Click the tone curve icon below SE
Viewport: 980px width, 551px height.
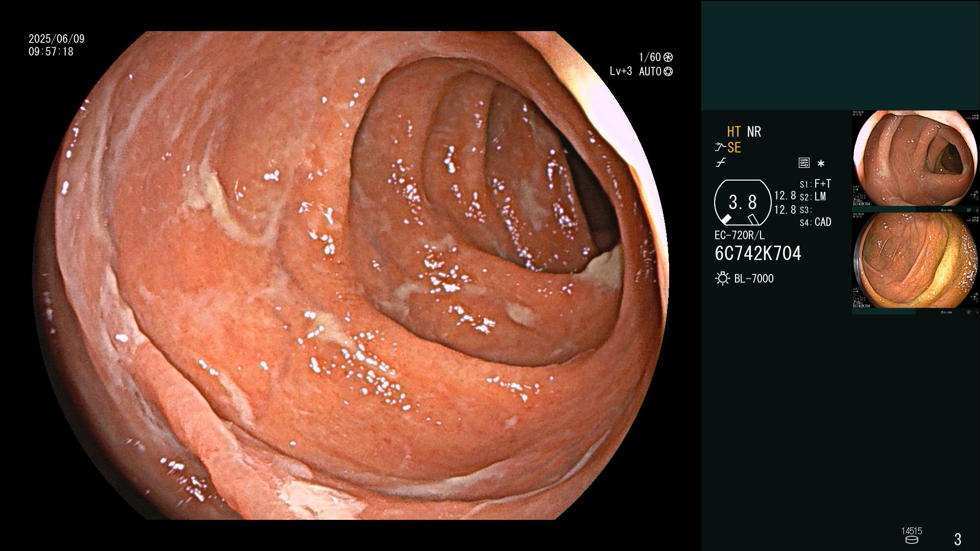(721, 163)
